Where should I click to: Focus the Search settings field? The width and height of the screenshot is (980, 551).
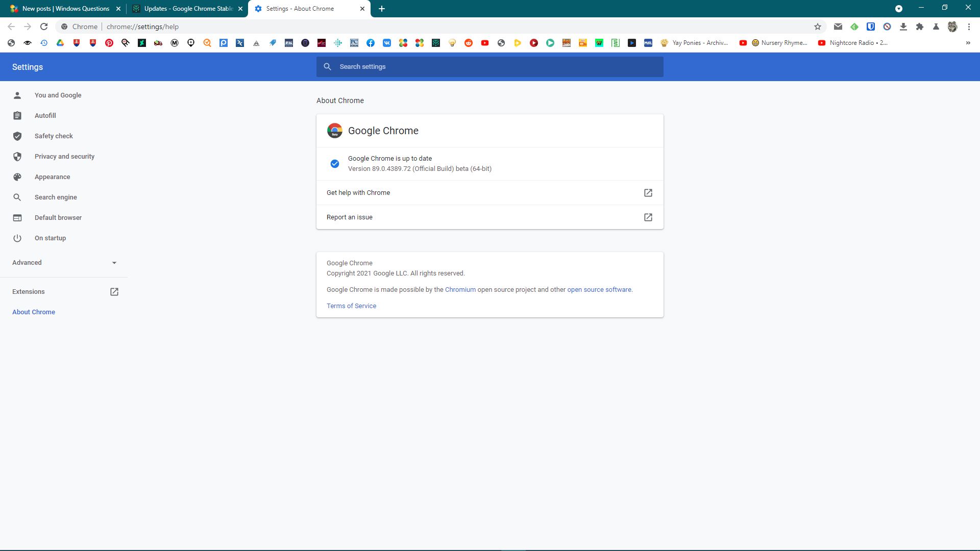490,67
